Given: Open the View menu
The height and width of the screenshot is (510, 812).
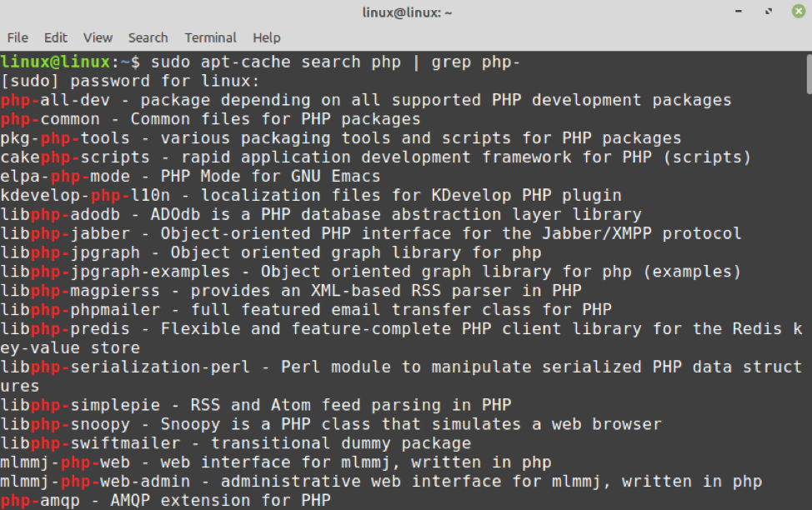Looking at the screenshot, I should pos(98,37).
